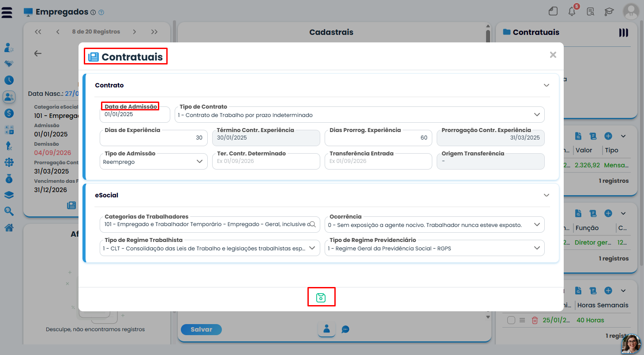Open the sticky notes icon in top bar
Viewport: 644px width, 355px height.
pos(553,11)
